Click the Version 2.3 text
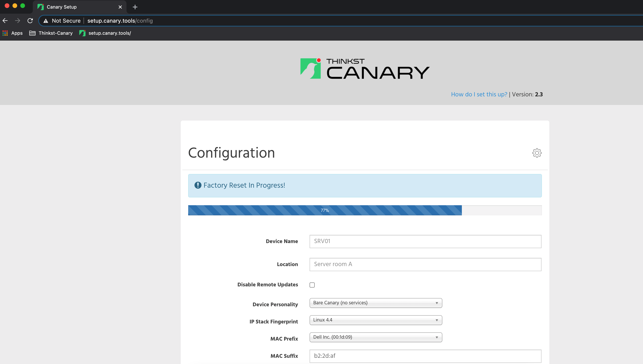 (x=527, y=94)
